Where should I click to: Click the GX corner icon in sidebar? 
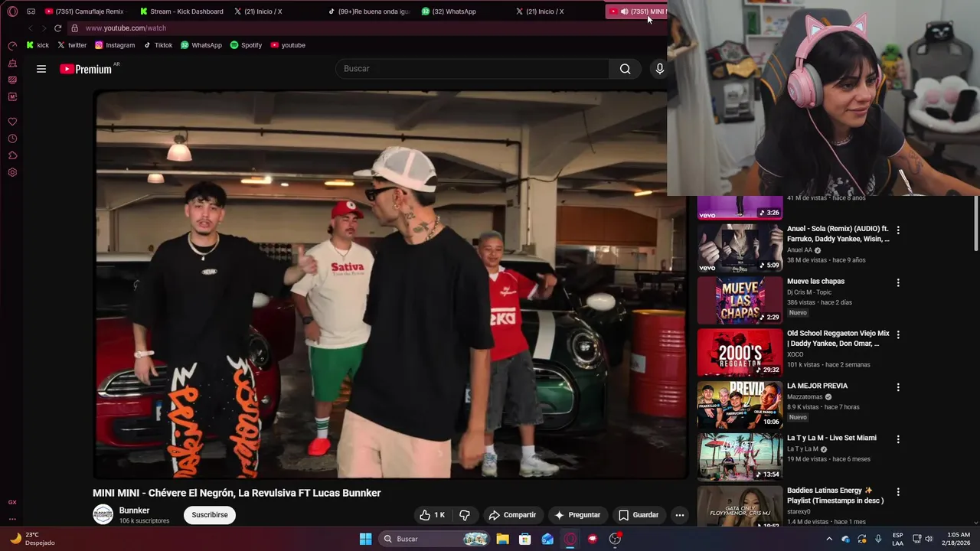(12, 502)
